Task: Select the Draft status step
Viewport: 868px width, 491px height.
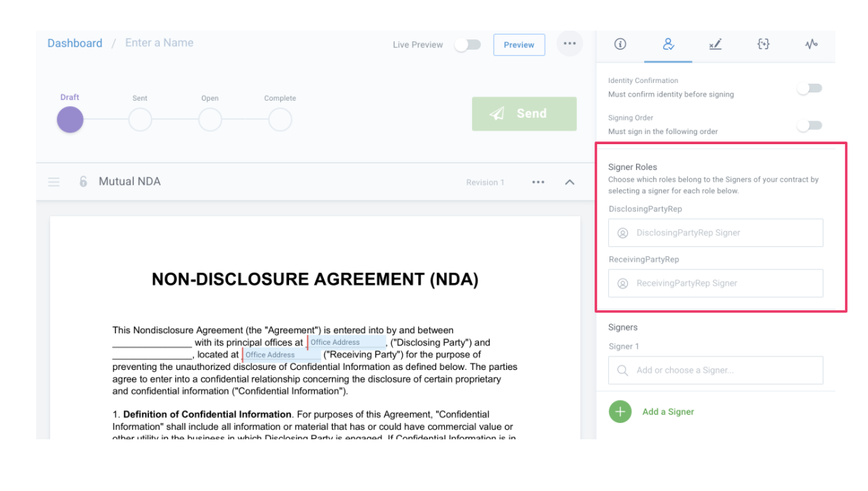Action: coord(70,120)
